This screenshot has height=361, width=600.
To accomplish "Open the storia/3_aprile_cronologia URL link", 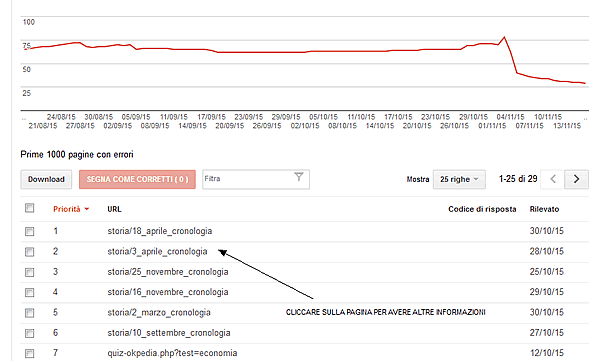I will pyautogui.click(x=157, y=252).
